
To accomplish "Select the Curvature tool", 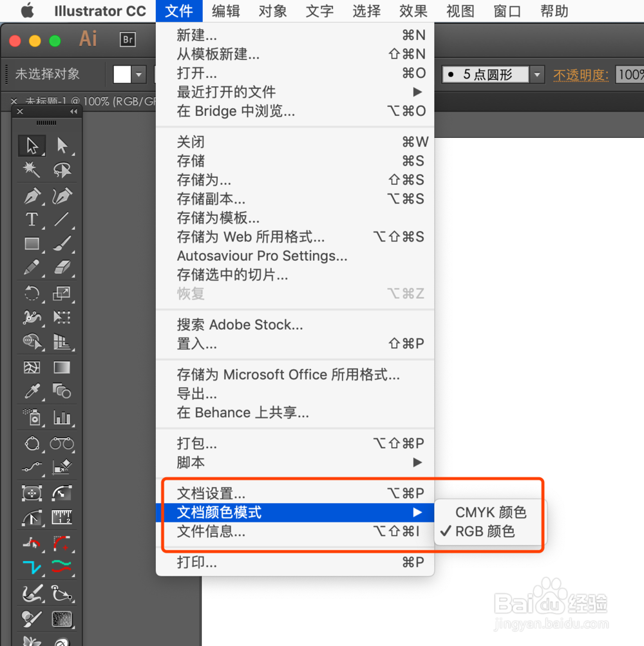I will (62, 196).
